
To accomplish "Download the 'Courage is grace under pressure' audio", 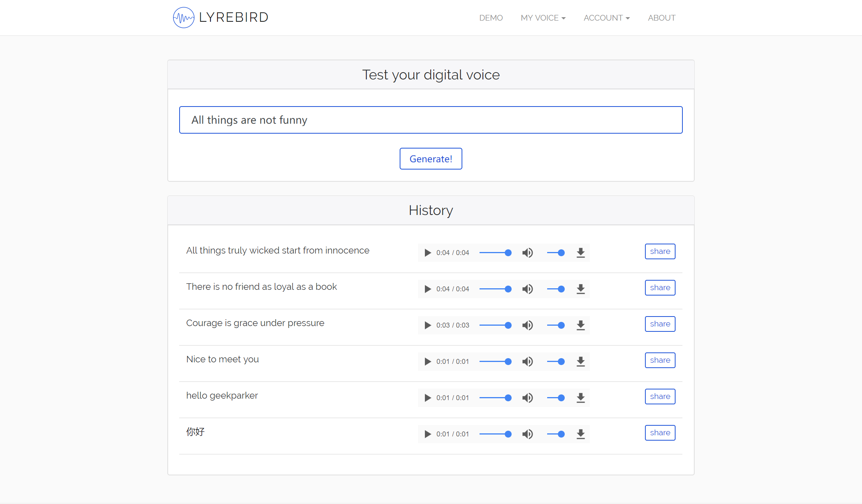I will [581, 325].
